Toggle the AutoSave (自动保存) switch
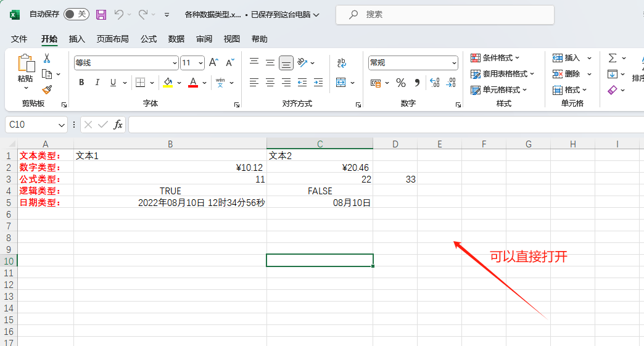Screen dimensions: 644x346 coord(76,14)
